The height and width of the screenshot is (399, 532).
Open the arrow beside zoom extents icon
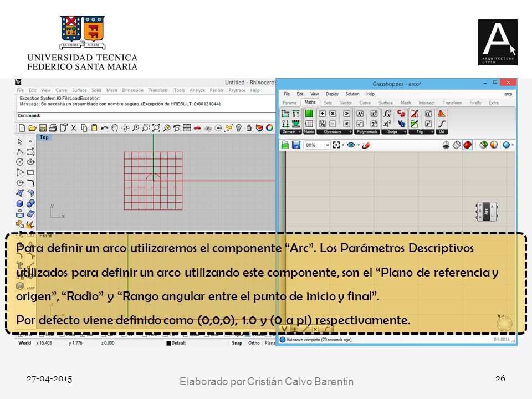[x=343, y=145]
